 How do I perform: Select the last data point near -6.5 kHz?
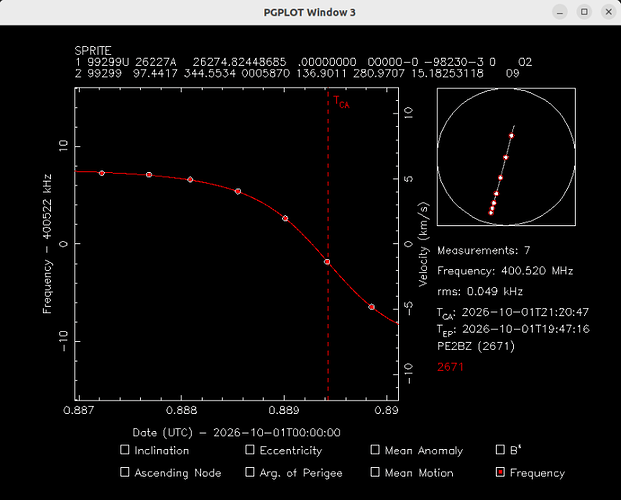coord(371,307)
